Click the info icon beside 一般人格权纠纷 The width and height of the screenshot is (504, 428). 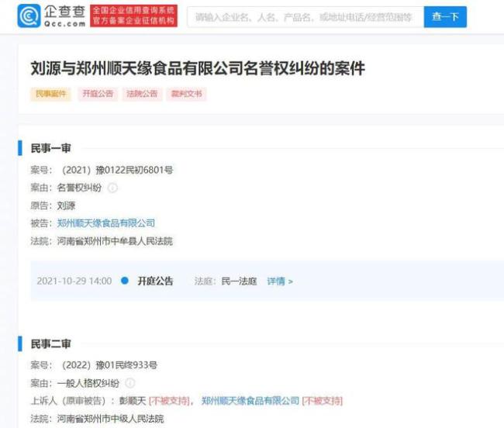tap(130, 383)
